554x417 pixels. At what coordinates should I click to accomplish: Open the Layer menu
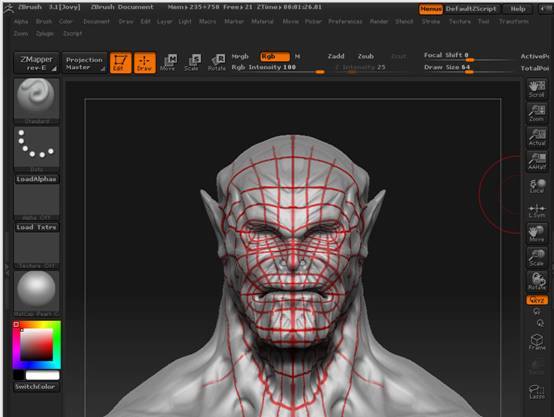coord(164,22)
